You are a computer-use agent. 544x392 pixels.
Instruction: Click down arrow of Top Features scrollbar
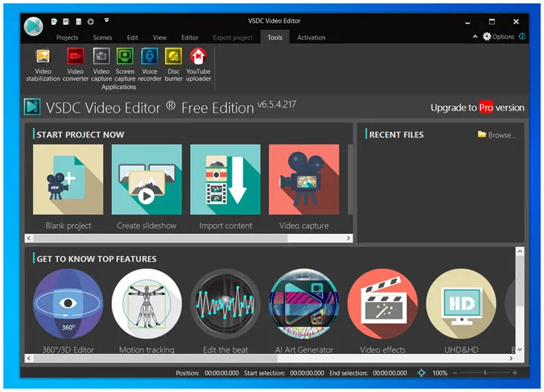(520, 350)
